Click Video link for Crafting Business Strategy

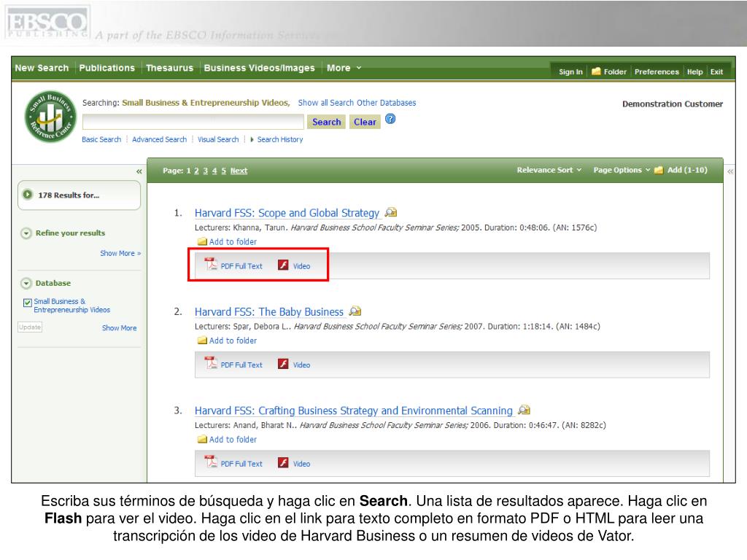[301, 464]
